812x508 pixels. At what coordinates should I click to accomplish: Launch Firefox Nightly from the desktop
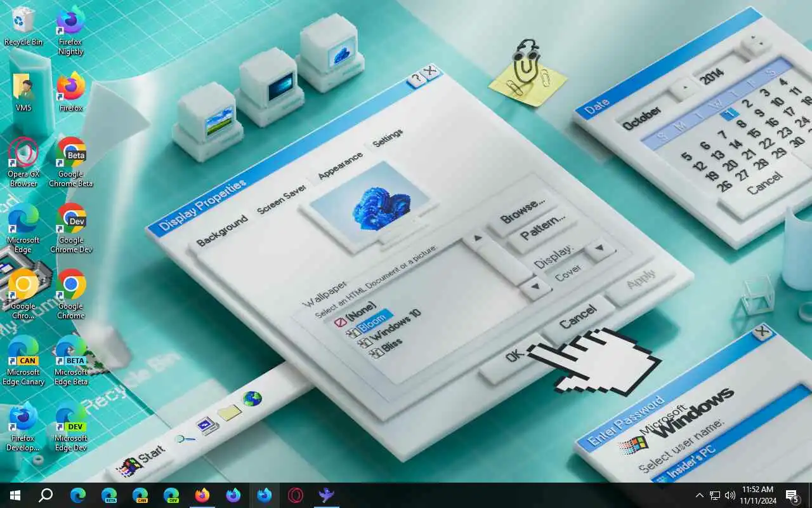click(71, 30)
